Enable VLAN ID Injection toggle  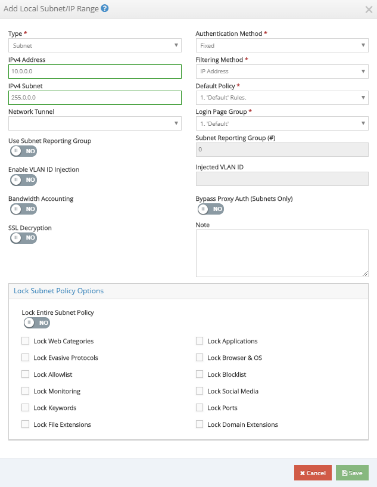click(x=23, y=180)
